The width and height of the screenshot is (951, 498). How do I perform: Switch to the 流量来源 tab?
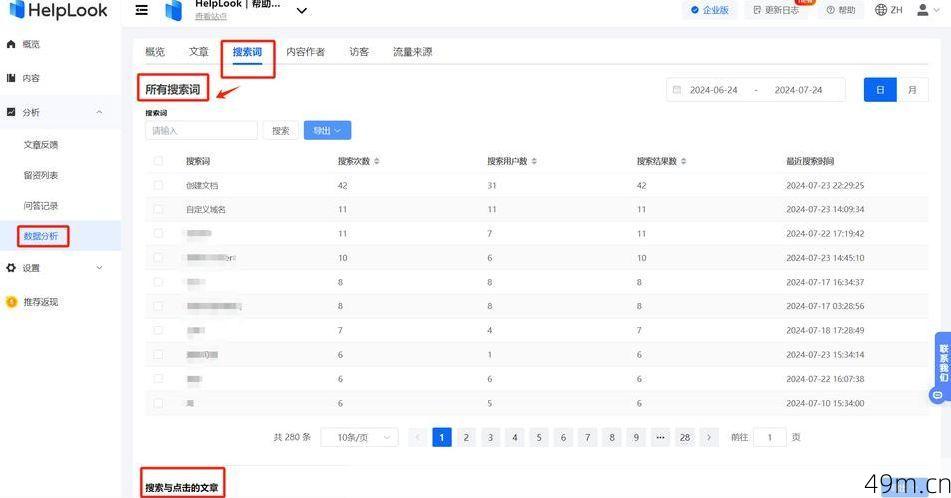(412, 52)
